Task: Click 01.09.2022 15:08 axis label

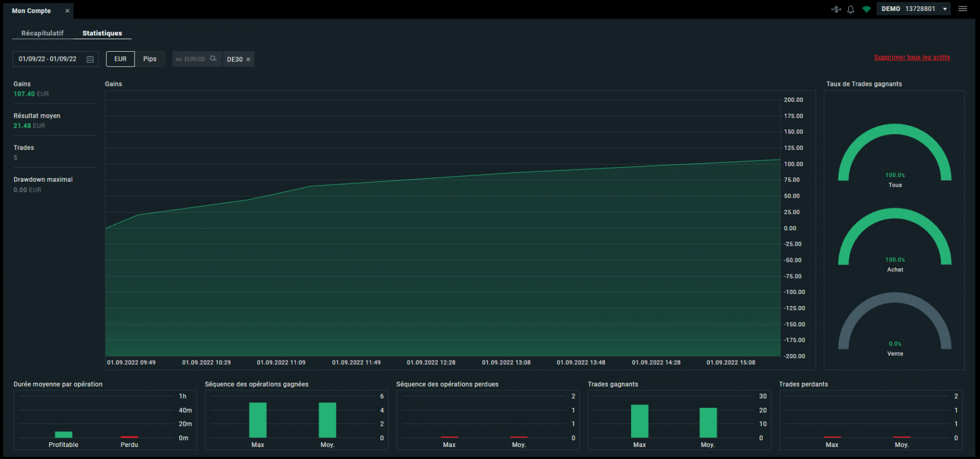Action: tap(731, 363)
